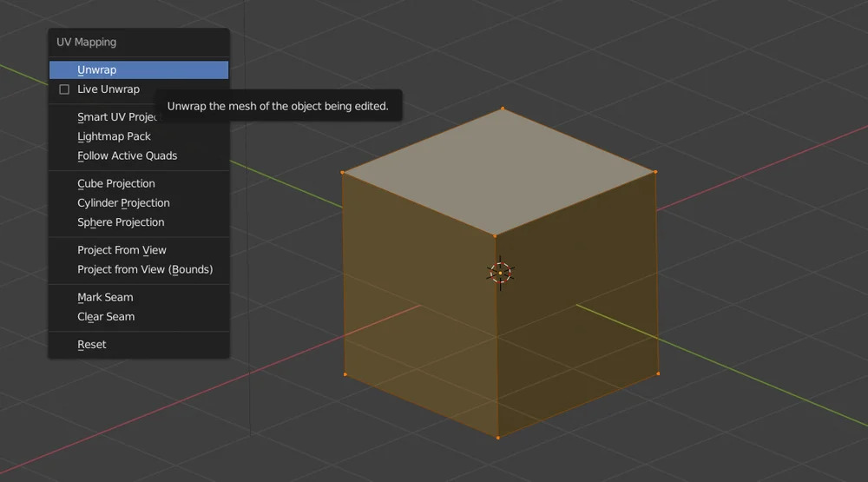The height and width of the screenshot is (482, 868).
Task: Enable the Live Unwrap checkbox
Action: (64, 89)
